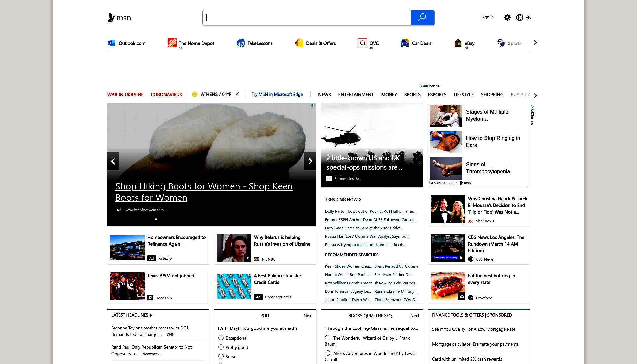The width and height of the screenshot is (637, 364).
Task: Click the Deals & Offers tag icon
Action: point(299,43)
